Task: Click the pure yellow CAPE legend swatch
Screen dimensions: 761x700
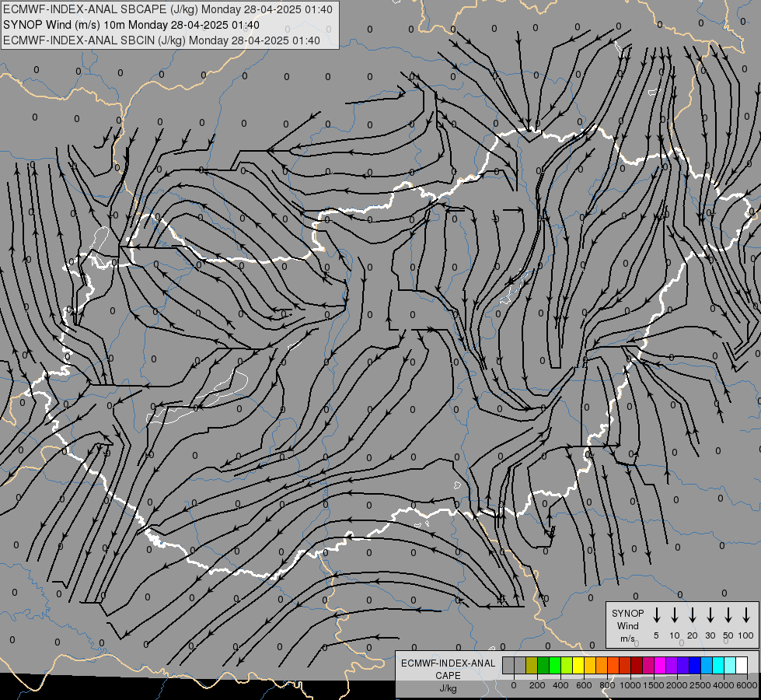Action: pyautogui.click(x=578, y=665)
